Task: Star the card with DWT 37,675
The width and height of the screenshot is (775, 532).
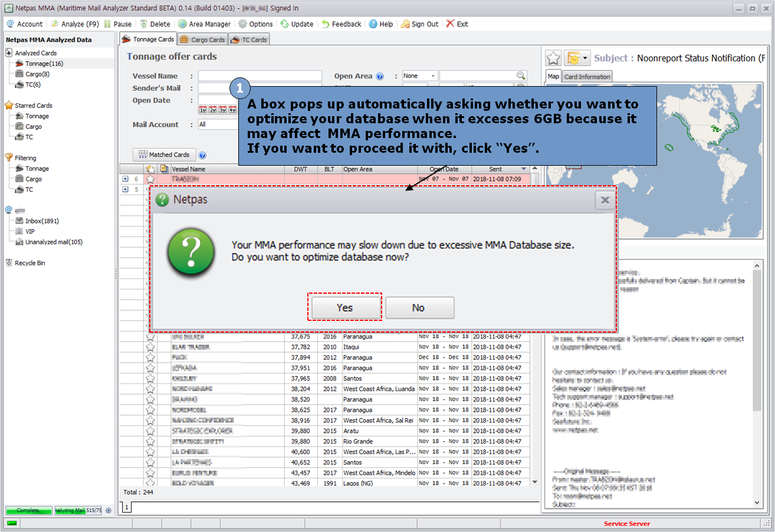Action: 150,337
